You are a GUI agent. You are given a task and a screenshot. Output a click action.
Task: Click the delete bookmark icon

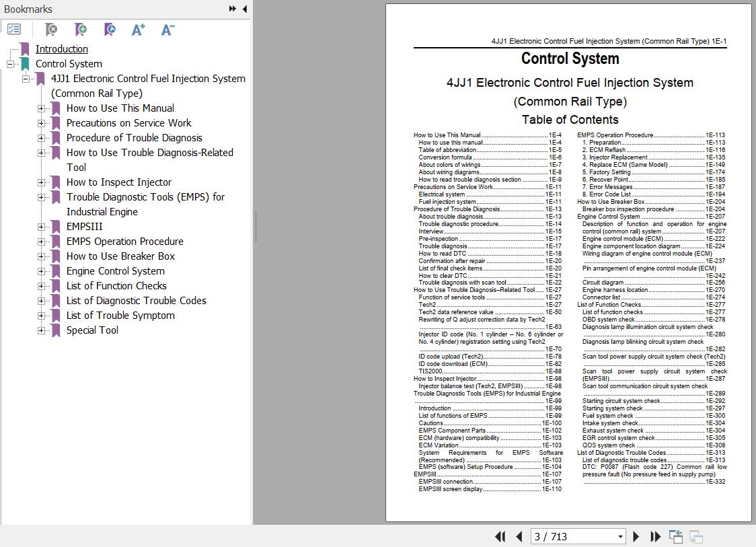coord(50,30)
